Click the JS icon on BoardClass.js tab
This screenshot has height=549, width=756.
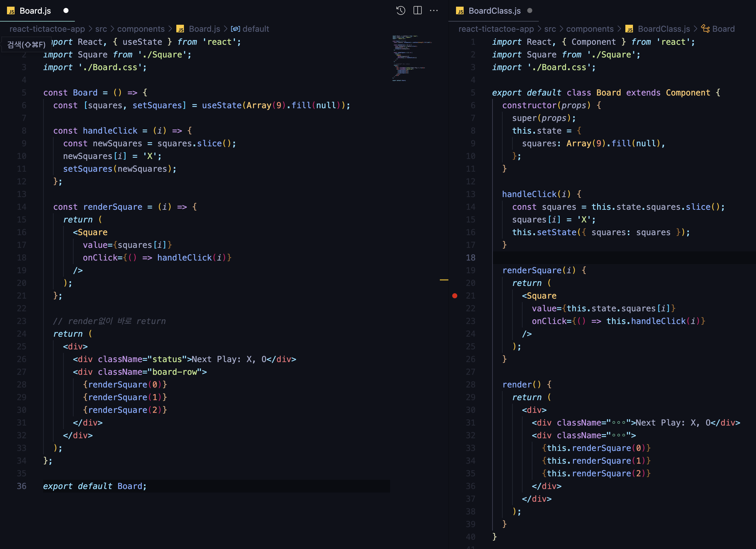[460, 11]
